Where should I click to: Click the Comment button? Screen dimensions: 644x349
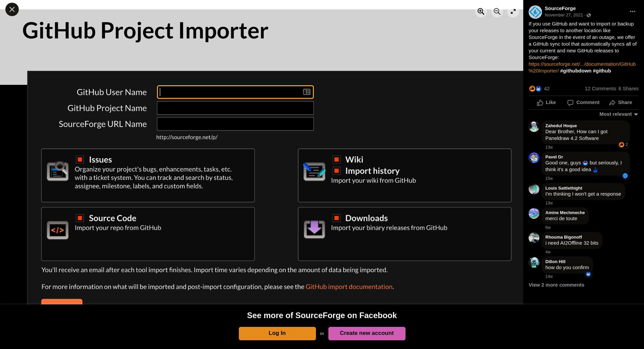(x=583, y=103)
